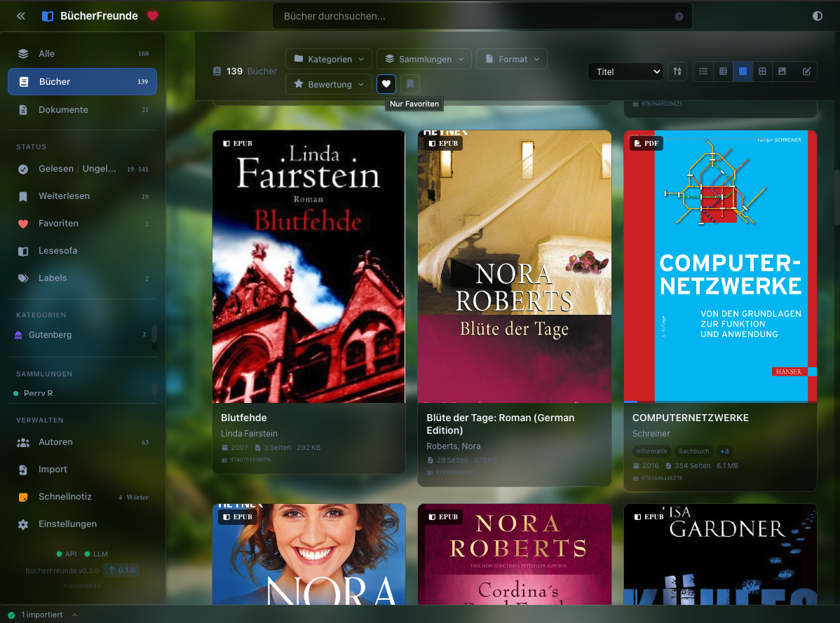The image size is (840, 623).
Task: Toggle the 'Nur Favoriten' heart filter
Action: (386, 84)
